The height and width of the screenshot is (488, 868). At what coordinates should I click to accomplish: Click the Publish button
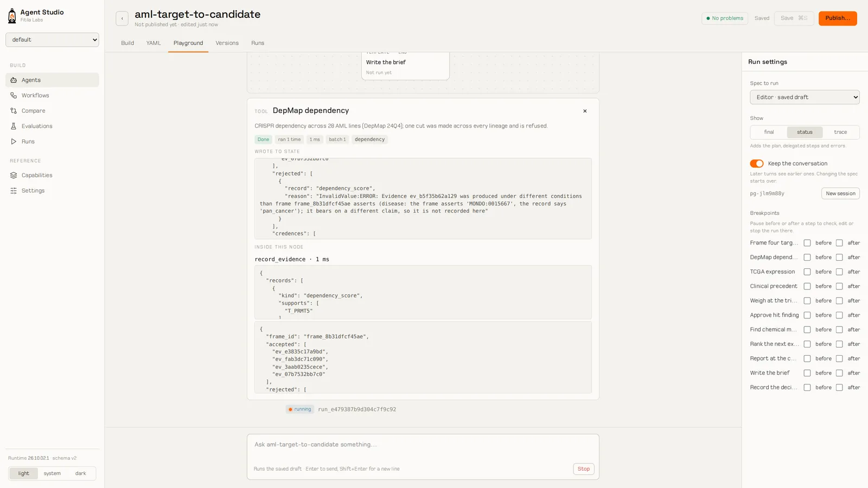tap(838, 18)
